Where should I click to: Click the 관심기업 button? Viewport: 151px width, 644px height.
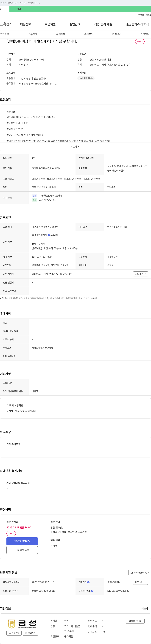(14, 633)
